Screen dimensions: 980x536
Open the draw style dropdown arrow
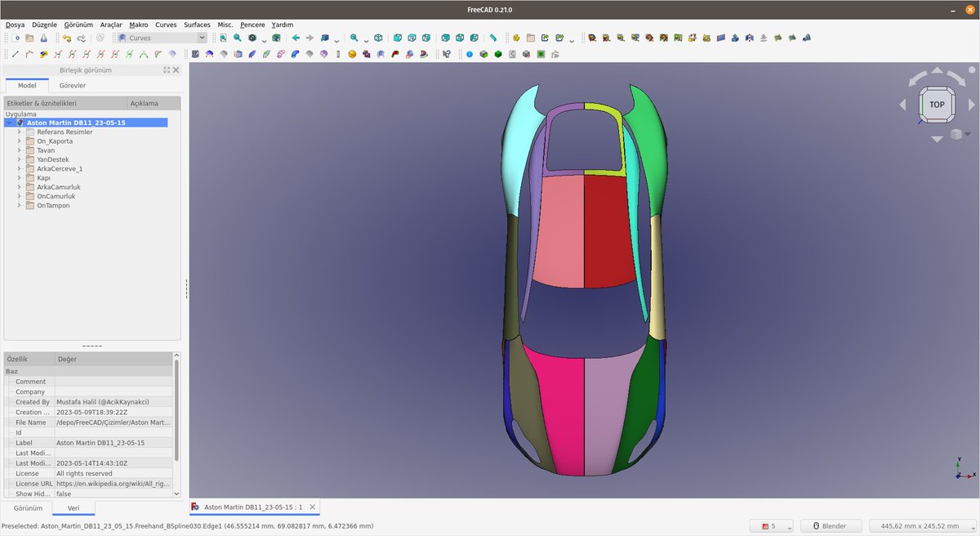pos(264,39)
